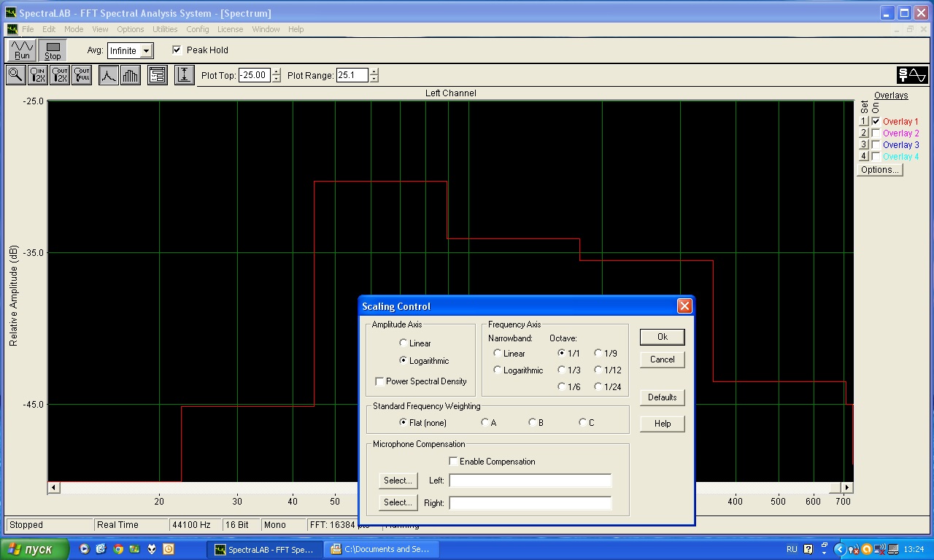934x560 pixels.
Task: Click the Zoom Out 2X icon
Action: click(x=60, y=75)
